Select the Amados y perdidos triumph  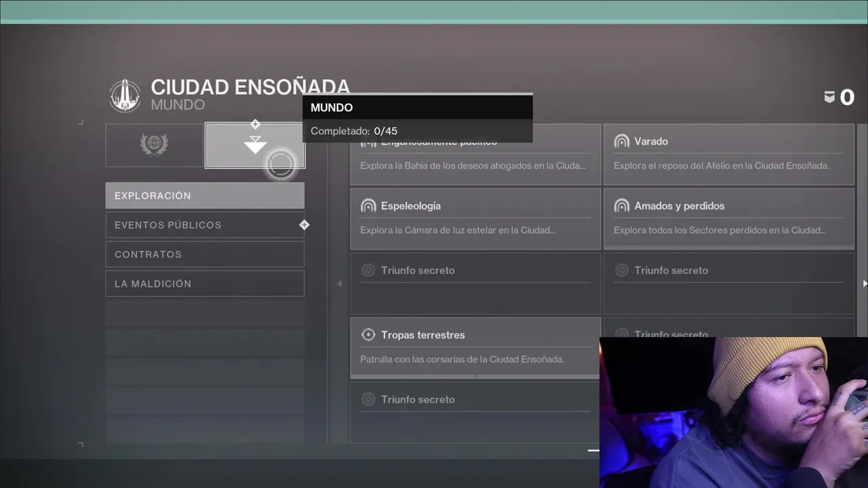729,219
